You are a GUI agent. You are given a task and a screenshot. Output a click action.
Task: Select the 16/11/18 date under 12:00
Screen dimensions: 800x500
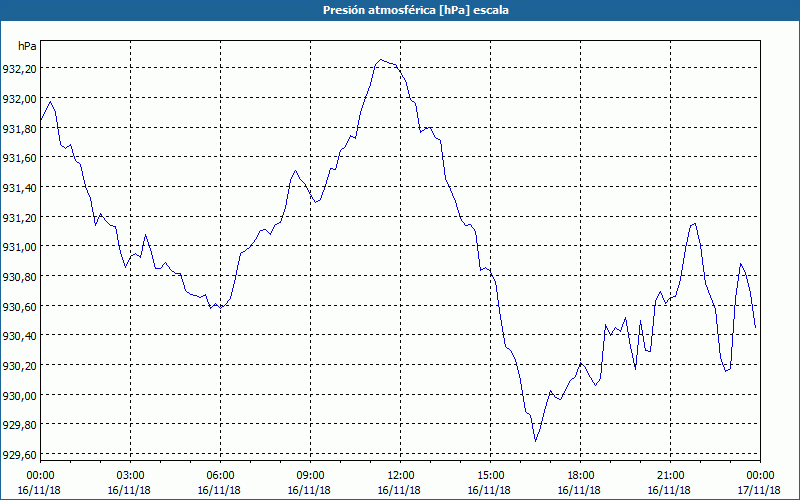point(399,490)
